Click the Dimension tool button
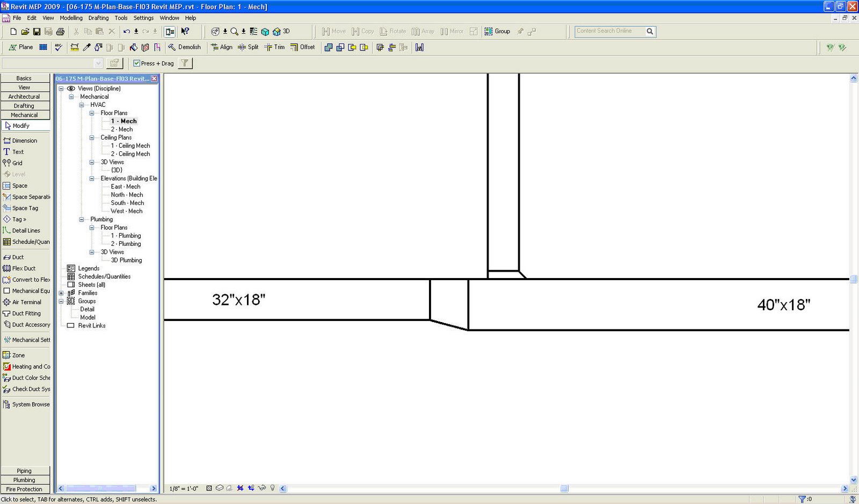 coord(20,141)
